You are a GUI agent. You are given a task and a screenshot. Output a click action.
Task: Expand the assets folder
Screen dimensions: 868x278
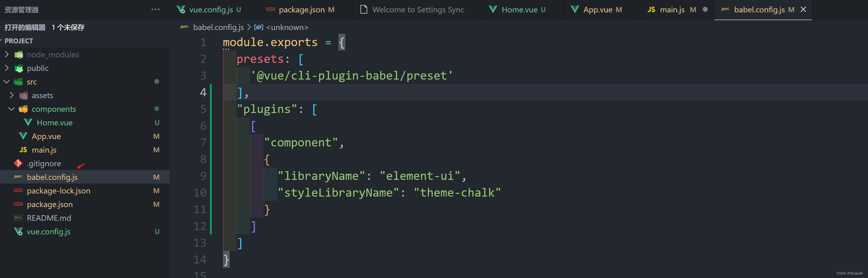pos(12,95)
